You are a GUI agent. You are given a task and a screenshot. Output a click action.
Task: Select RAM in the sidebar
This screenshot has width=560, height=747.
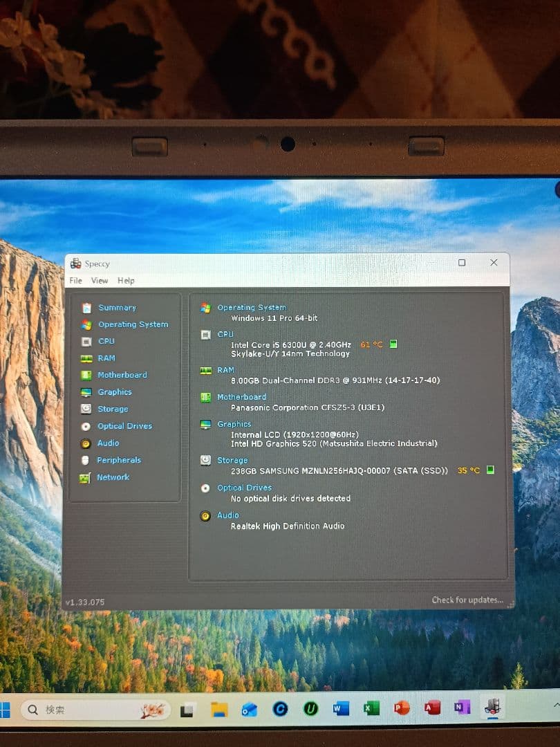point(106,358)
